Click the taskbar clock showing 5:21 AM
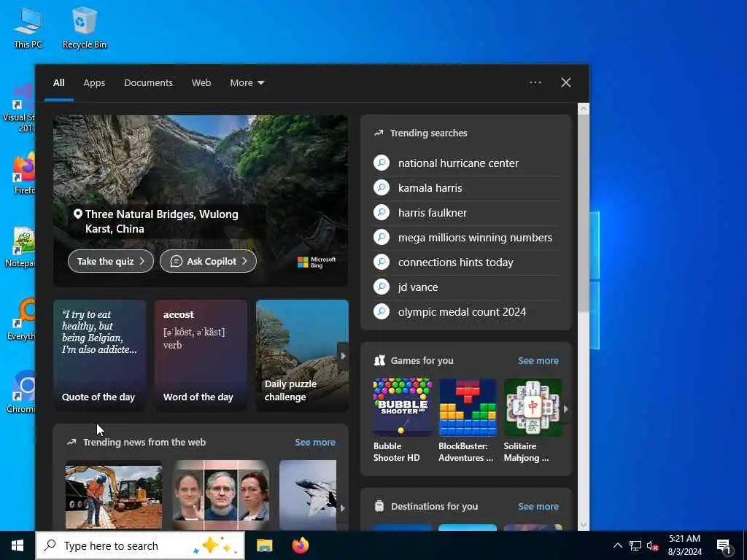The width and height of the screenshot is (747, 560). point(684,545)
